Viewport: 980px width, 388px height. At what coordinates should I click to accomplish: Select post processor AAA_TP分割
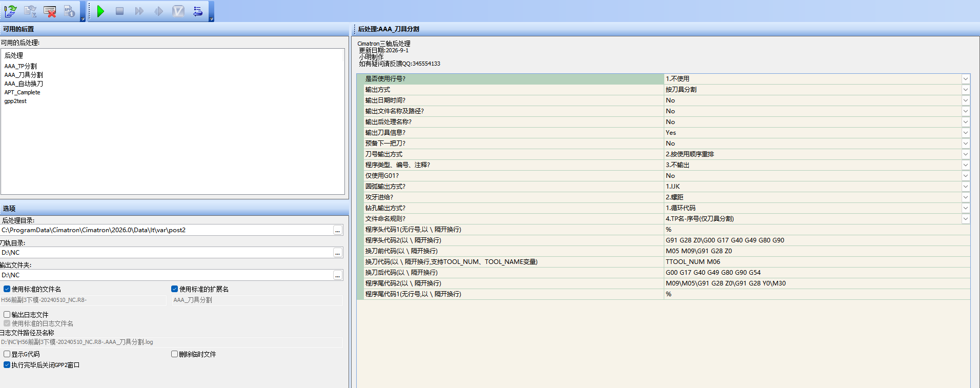[x=21, y=66]
